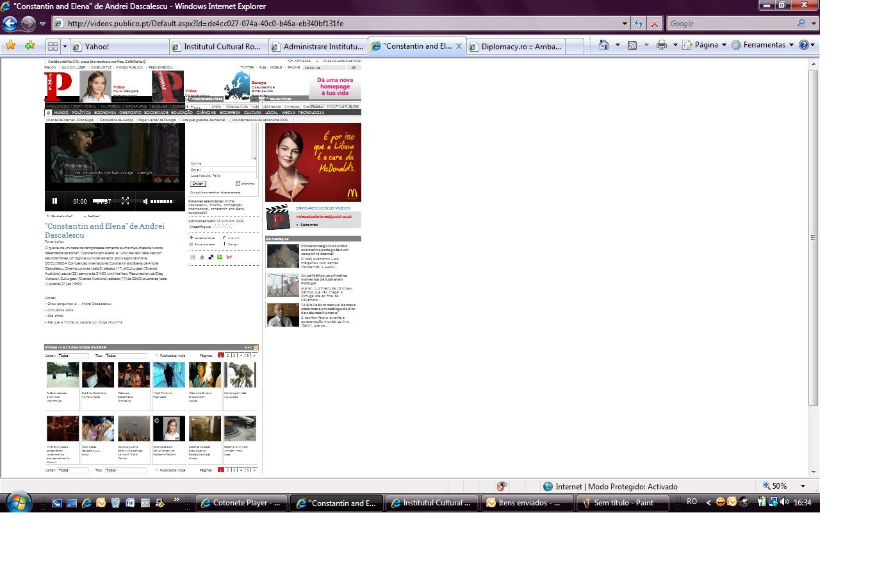
Task: Click the video player speaker icon
Action: [145, 201]
